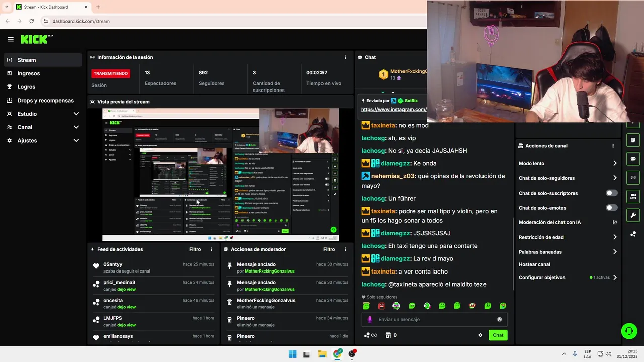
Task: Click the bubbles icon below the wrench
Action: [x=633, y=234]
